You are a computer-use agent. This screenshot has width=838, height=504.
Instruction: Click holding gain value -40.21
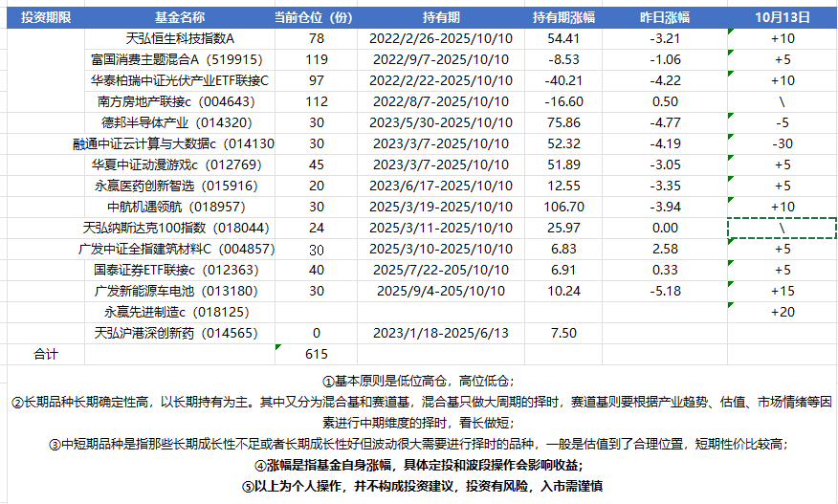563,80
